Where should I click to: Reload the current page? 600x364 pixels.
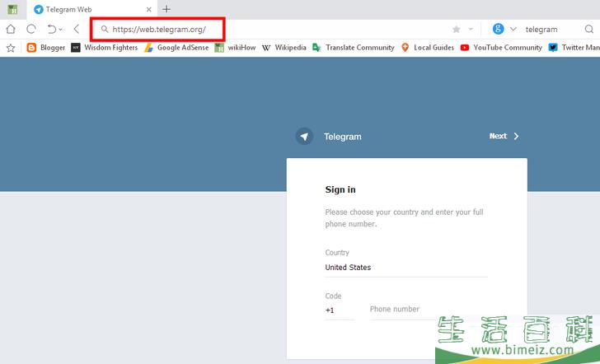31,29
